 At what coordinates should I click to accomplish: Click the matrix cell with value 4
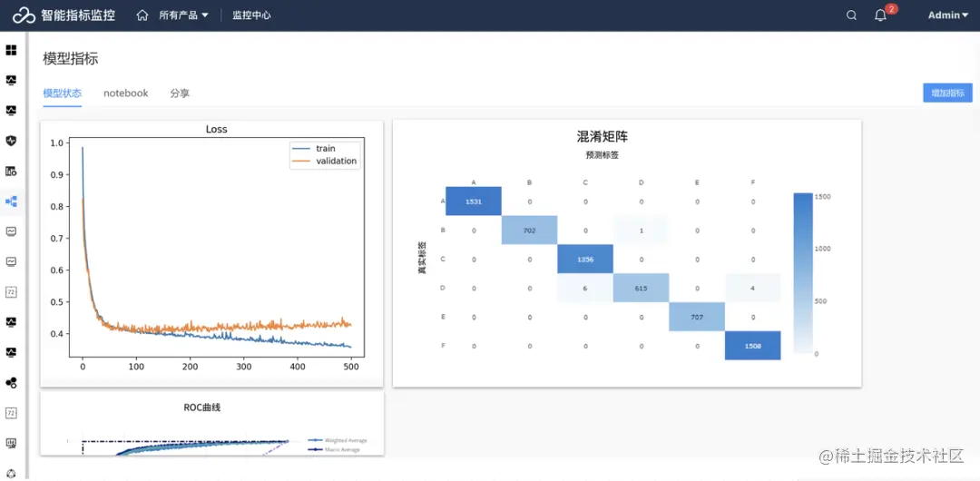click(753, 289)
